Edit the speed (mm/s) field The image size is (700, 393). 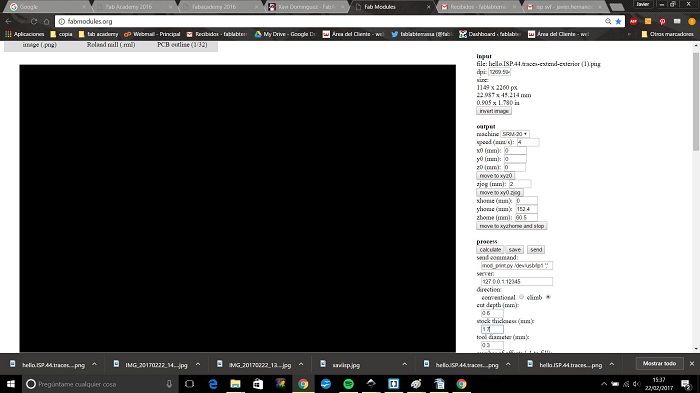(x=528, y=142)
